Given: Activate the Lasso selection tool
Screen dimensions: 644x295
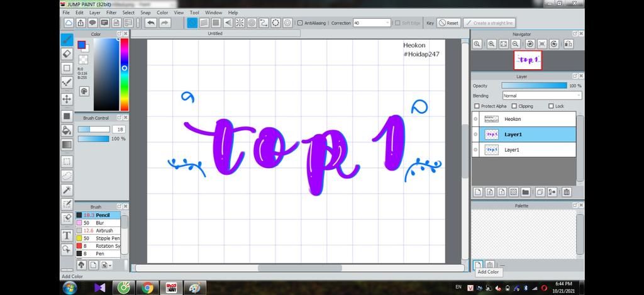Looking at the screenshot, I should pos(67,176).
